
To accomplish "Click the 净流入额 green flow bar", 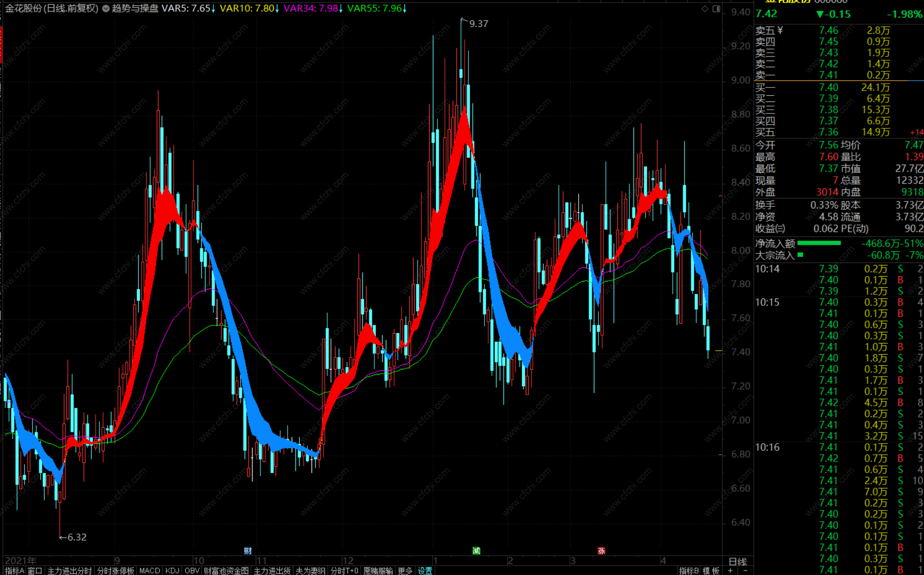I will point(819,243).
